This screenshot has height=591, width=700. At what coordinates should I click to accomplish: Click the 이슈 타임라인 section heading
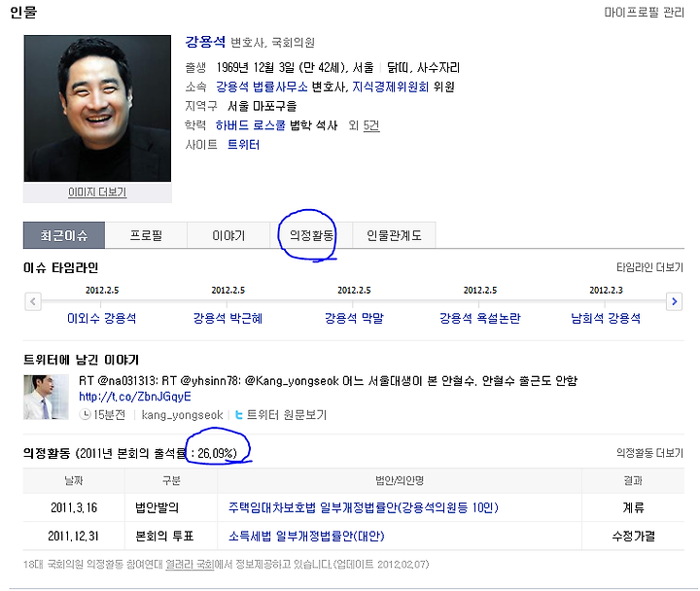point(60,268)
